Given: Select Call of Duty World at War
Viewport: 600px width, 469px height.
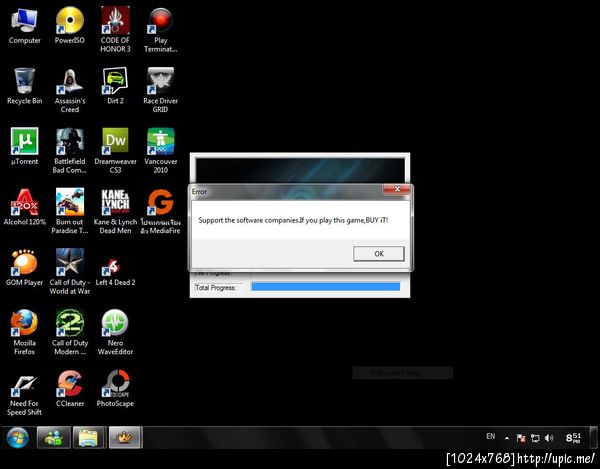Looking at the screenshot, I should point(70,272).
